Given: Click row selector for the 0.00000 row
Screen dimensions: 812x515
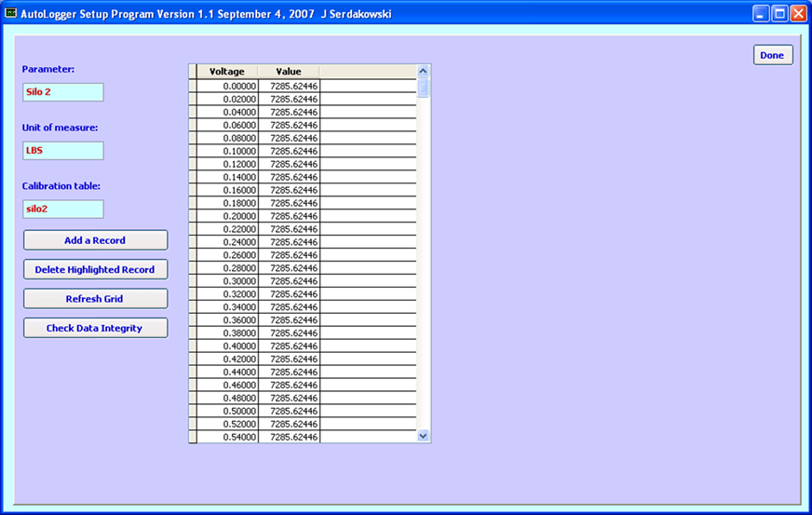Looking at the screenshot, I should tap(193, 86).
